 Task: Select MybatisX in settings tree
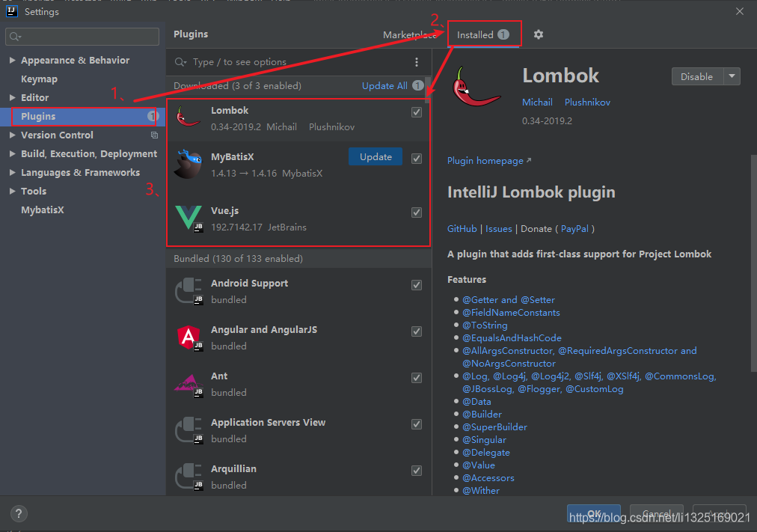click(43, 210)
